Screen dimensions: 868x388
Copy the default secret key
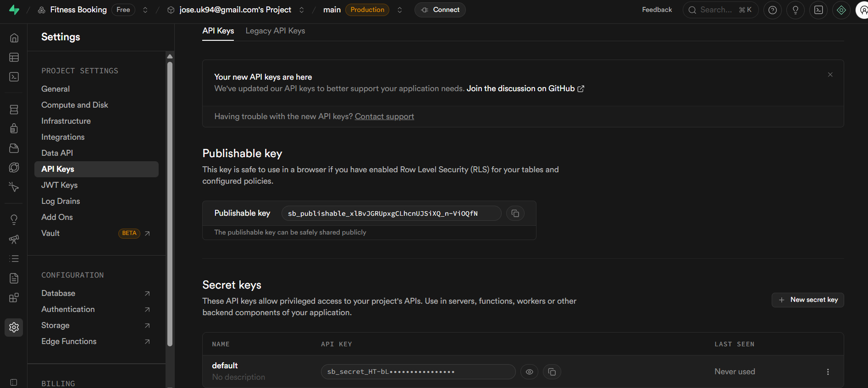[552, 372]
